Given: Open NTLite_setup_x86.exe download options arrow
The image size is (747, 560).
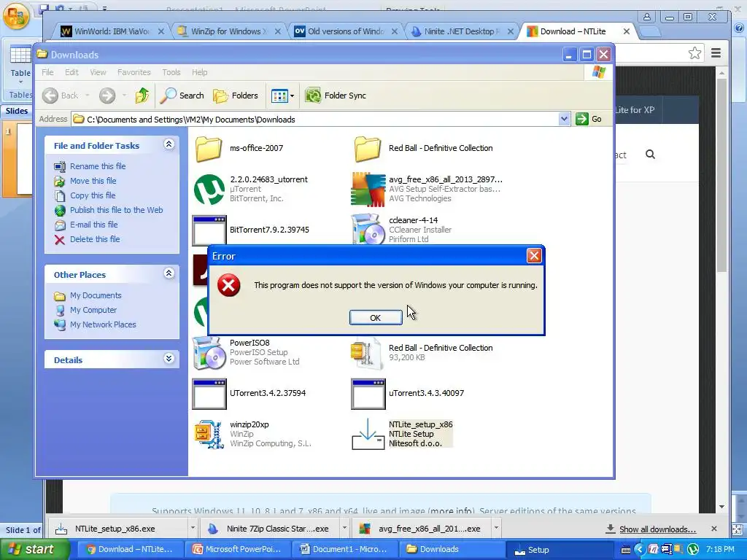Looking at the screenshot, I should 193,528.
